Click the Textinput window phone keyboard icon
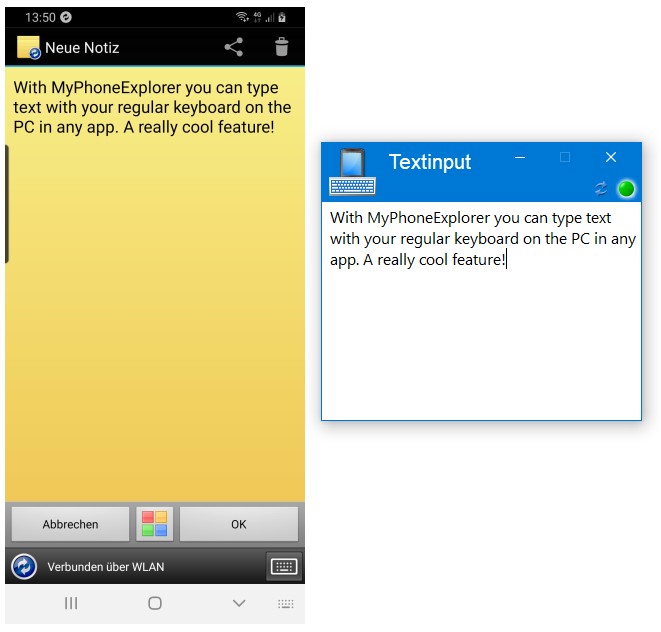The image size is (661, 632). pos(352,172)
